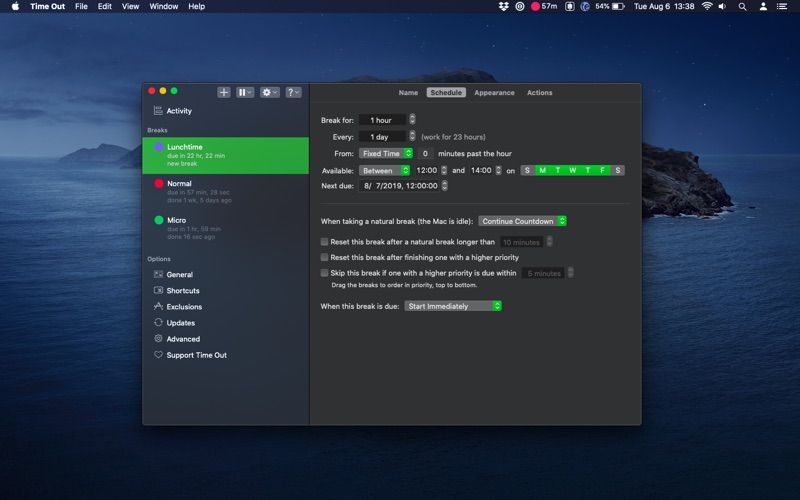Viewport: 800px width, 500px height.
Task: Enable skip if higher priority due checkbox
Action: coord(324,273)
